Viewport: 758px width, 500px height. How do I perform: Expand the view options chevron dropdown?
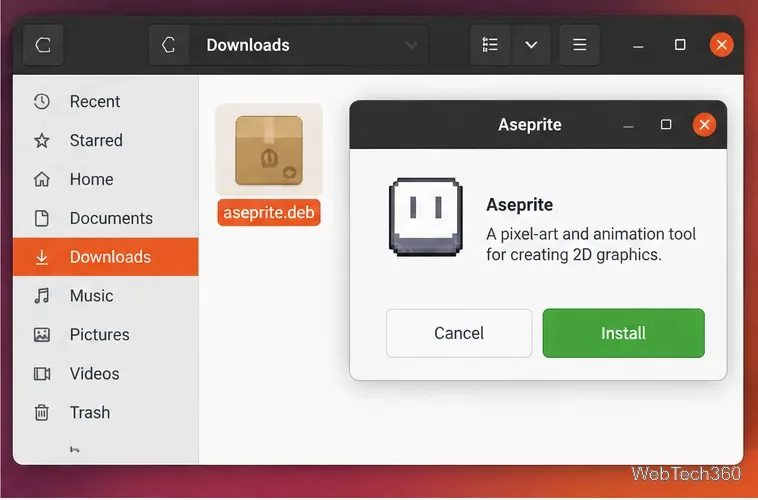click(531, 45)
